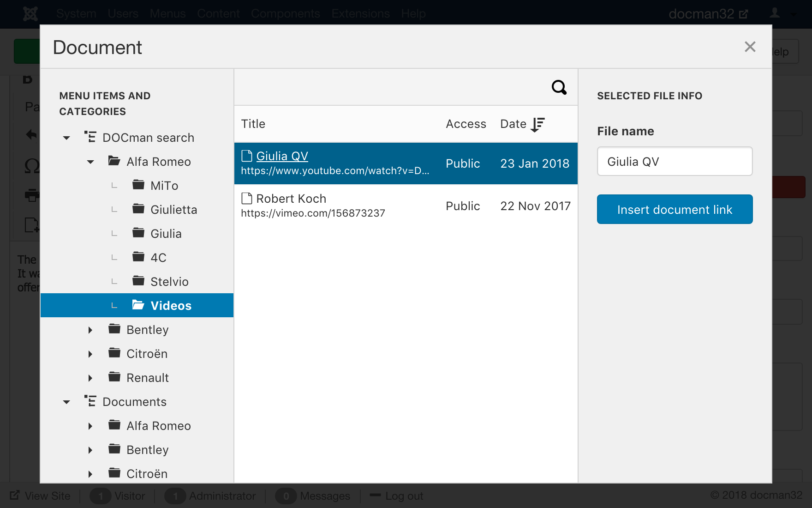Sort the list by Title column
Viewport: 812px width, 508px height.
click(x=253, y=124)
